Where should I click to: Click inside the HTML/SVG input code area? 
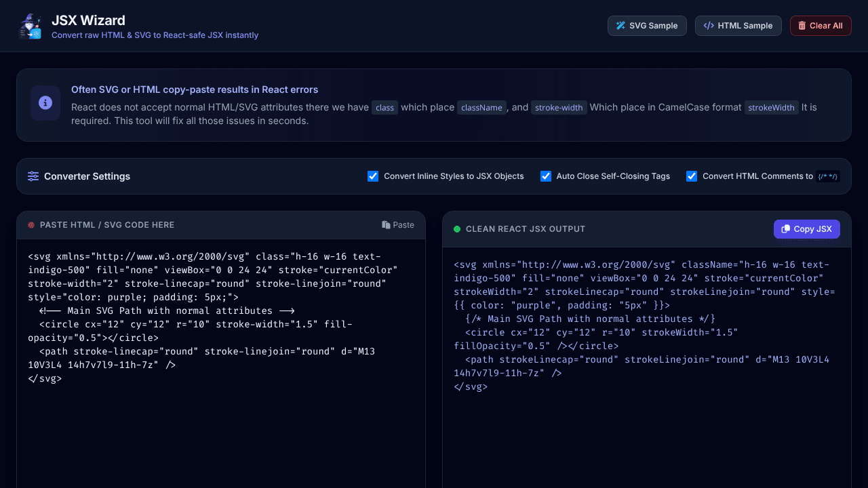[221, 363]
